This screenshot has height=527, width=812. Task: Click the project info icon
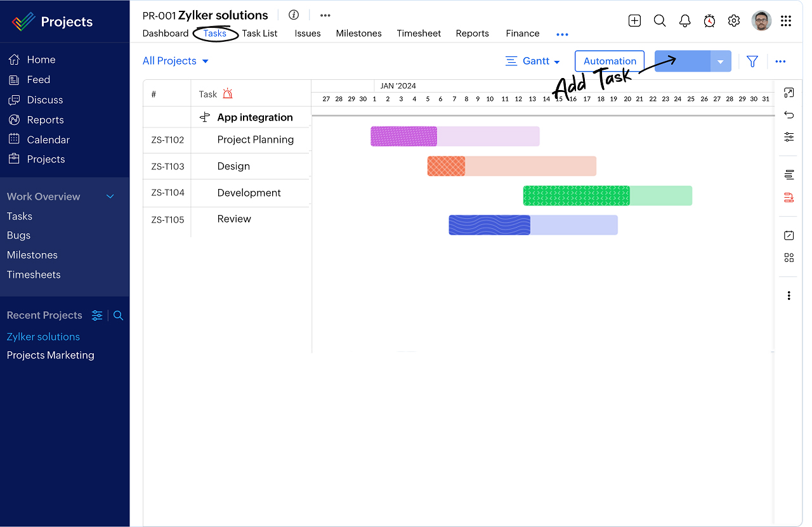[294, 15]
